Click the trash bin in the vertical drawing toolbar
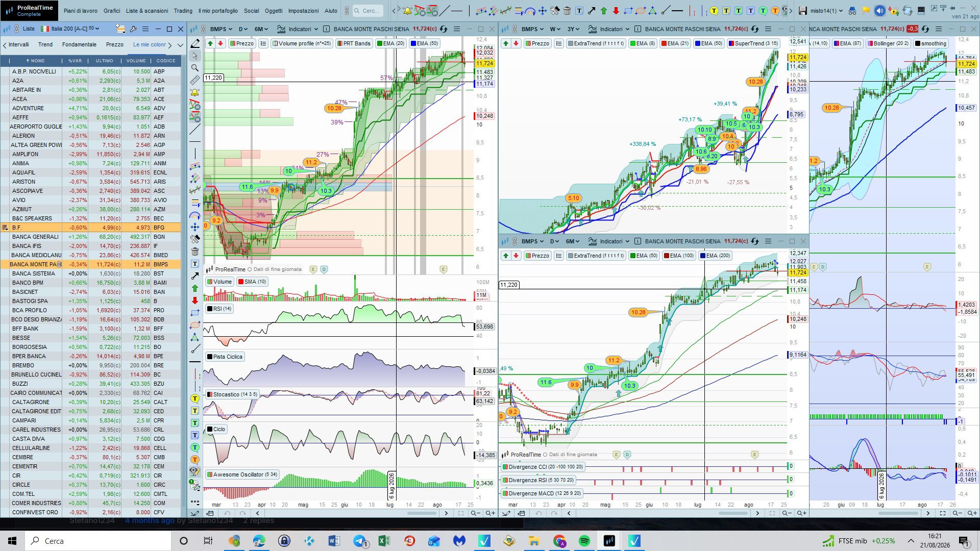This screenshot has width=980, height=551. click(195, 252)
